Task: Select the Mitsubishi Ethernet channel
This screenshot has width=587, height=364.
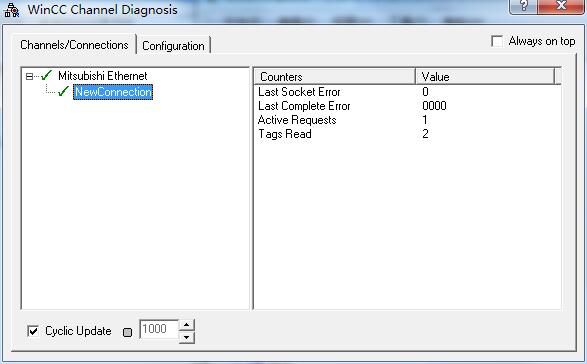Action: coord(103,76)
